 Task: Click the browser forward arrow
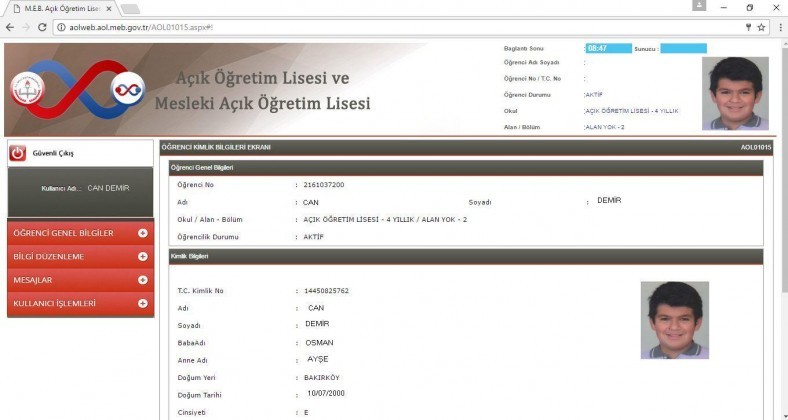[27, 26]
